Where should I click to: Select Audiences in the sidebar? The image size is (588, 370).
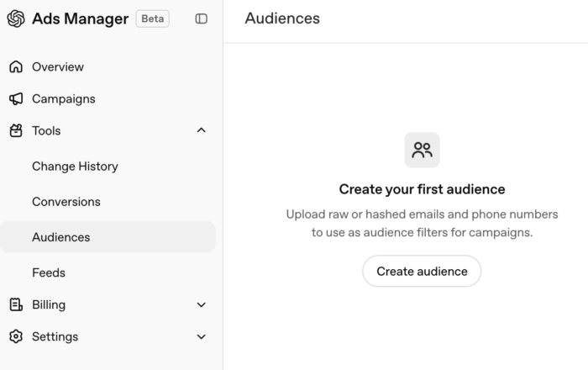coord(108,237)
